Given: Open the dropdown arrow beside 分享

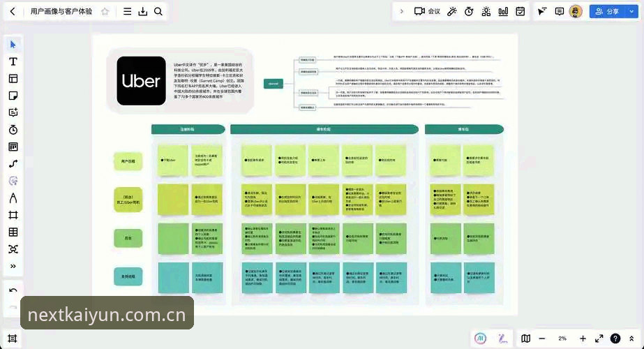Looking at the screenshot, I should click(x=631, y=11).
